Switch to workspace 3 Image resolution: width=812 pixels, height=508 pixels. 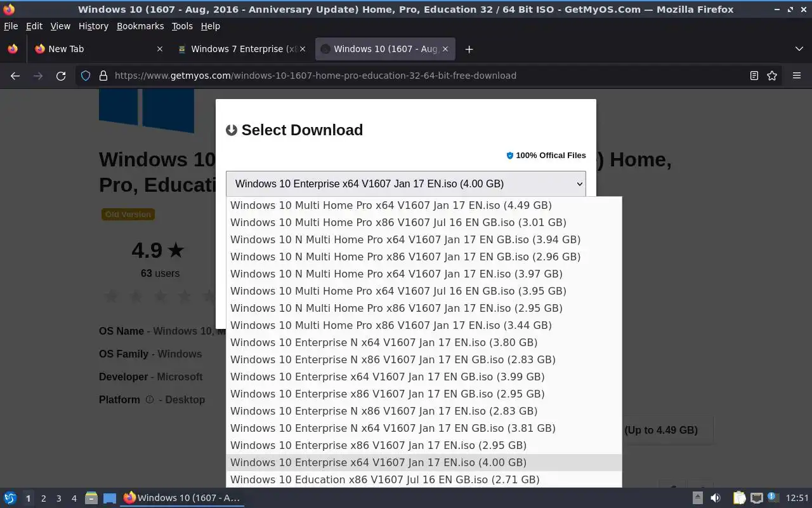tap(59, 498)
